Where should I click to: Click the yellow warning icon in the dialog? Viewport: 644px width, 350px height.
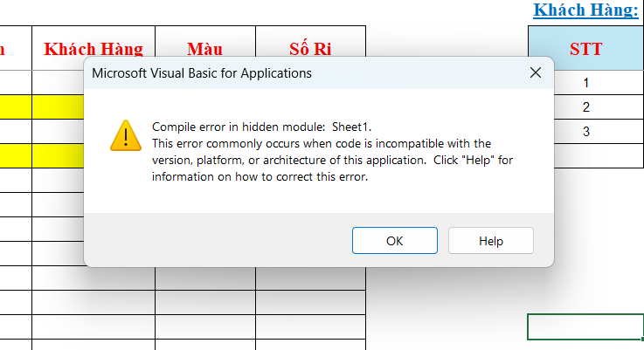[126, 136]
